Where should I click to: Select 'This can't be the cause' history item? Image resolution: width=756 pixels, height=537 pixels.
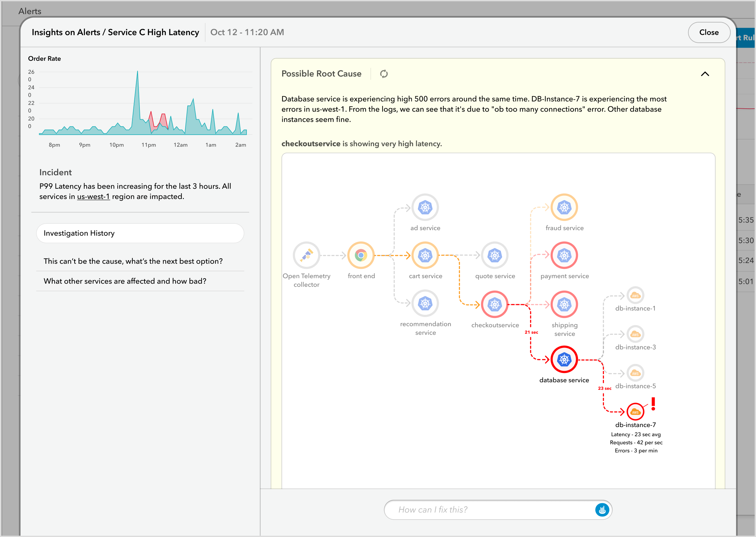133,261
